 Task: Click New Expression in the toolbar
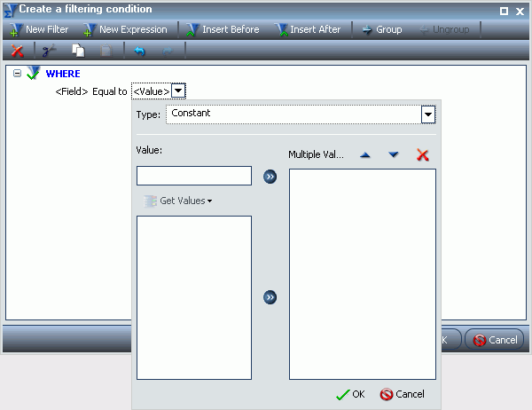click(x=125, y=29)
